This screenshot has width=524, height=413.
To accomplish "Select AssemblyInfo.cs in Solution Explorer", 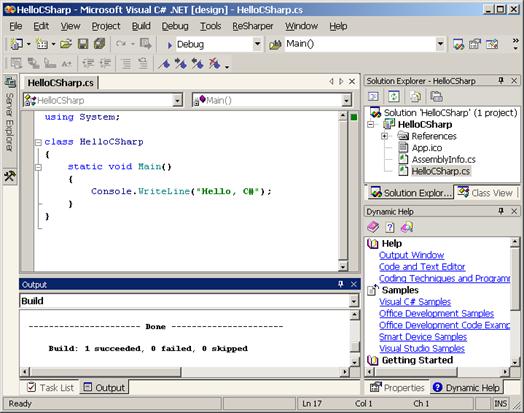I will (443, 159).
